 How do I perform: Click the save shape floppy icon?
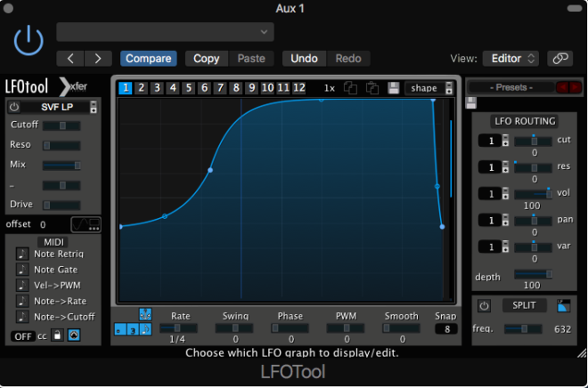[394, 88]
